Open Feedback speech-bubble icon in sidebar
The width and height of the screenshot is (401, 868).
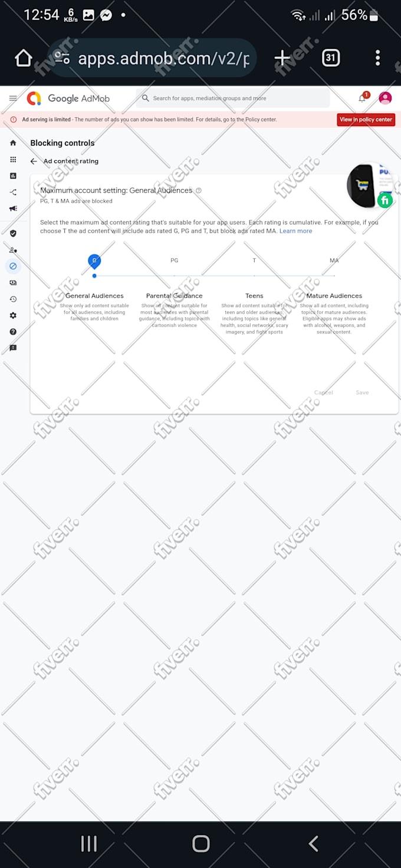(x=13, y=348)
